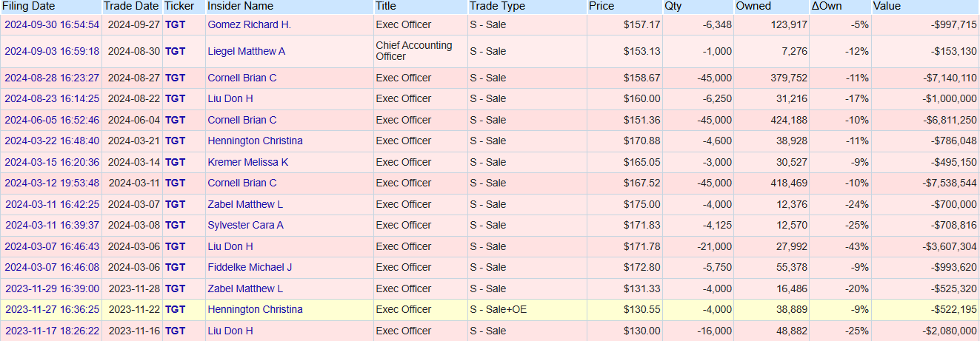Sort table by Filing Date header
The height and width of the screenshot is (341, 980).
[x=29, y=6]
